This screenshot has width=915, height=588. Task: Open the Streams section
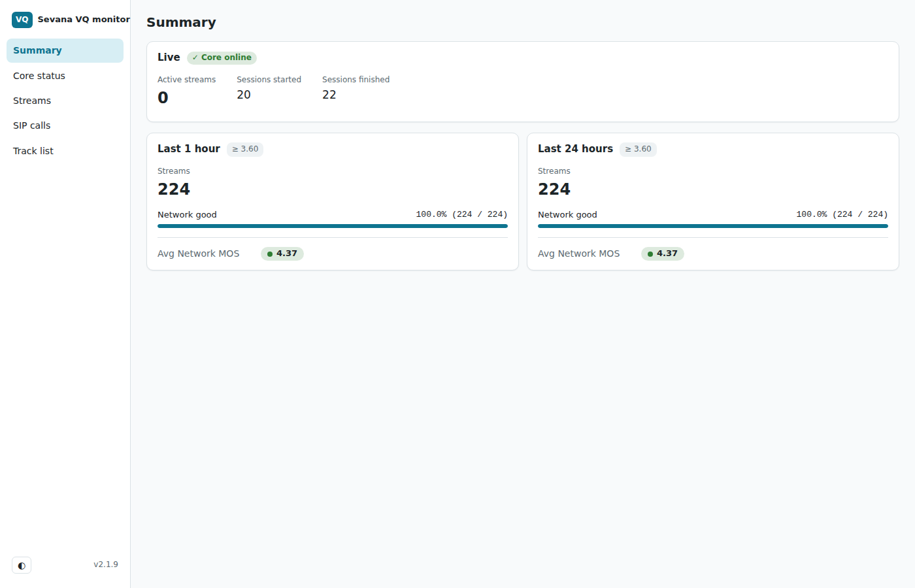click(65, 101)
